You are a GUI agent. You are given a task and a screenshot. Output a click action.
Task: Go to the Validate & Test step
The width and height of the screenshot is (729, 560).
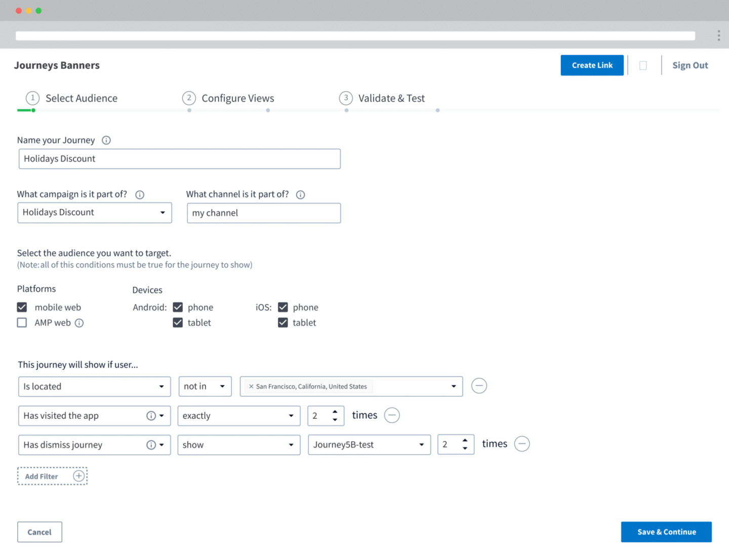391,98
